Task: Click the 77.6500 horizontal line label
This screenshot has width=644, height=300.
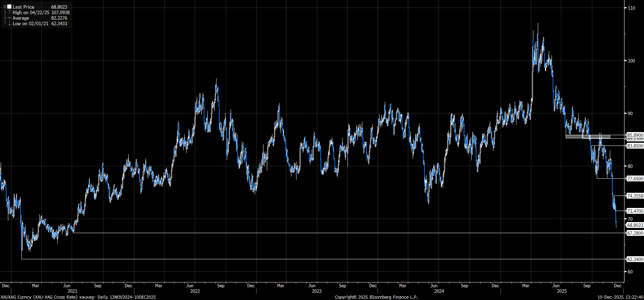Action: (x=635, y=179)
